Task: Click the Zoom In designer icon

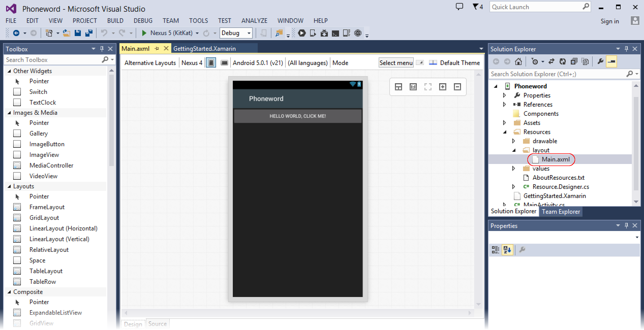Action: point(442,87)
